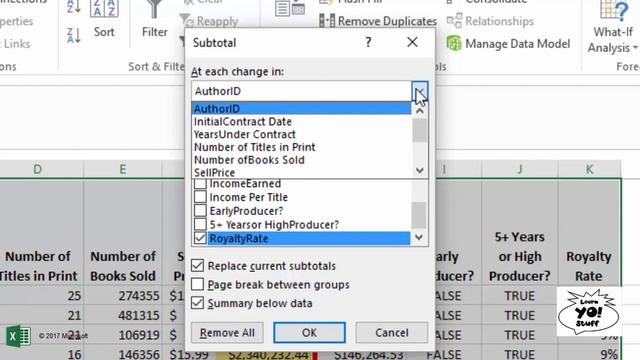Cancel the Subtotal dialog

(392, 333)
